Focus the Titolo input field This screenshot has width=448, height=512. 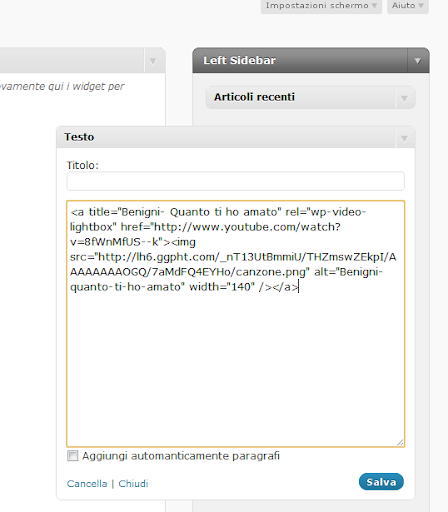(236, 181)
